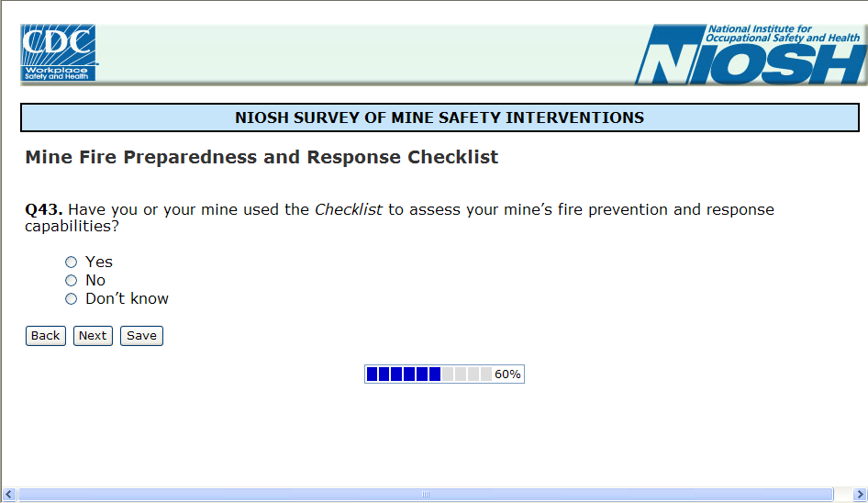Click the 60% progress label
Image resolution: width=868 pixels, height=503 pixels.
[507, 374]
